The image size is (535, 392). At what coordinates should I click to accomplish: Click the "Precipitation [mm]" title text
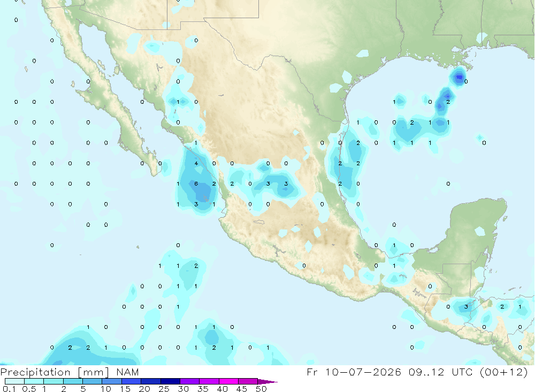pyautogui.click(x=55, y=372)
